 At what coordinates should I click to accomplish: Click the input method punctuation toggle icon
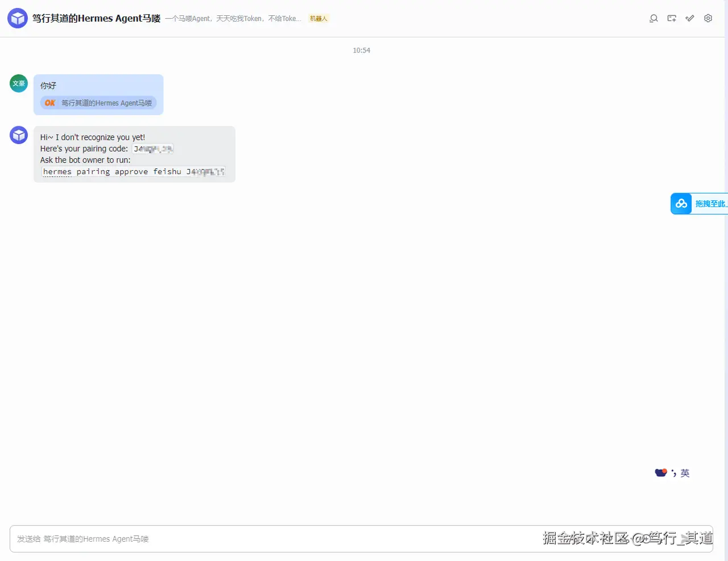tap(674, 473)
